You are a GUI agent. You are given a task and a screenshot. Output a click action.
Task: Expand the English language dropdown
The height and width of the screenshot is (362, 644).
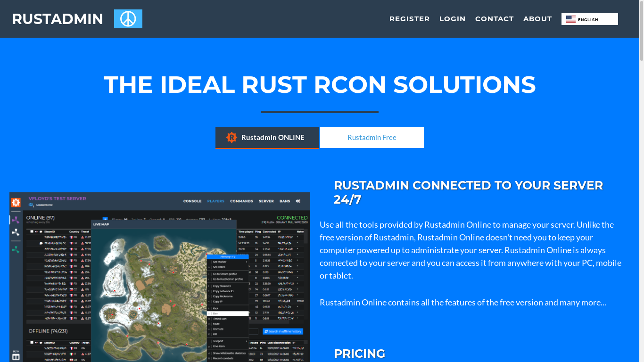590,19
